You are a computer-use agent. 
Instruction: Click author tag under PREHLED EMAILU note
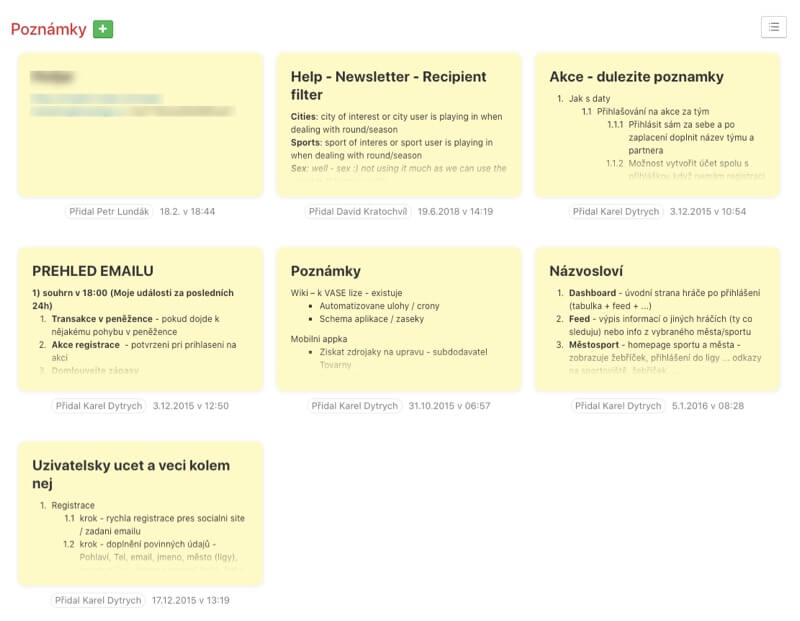(99, 406)
